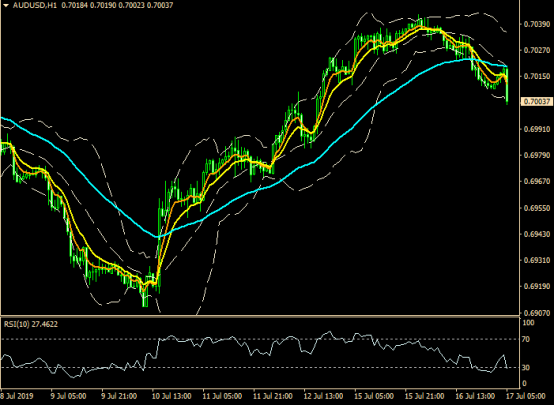Screen dimensions: 554x406
Task: Click the 9 Jul 21:00 time axis label
Action: tap(119, 396)
